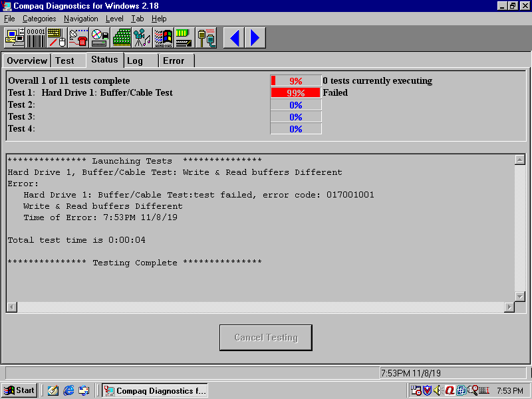Image resolution: width=532 pixels, height=399 pixels.
Task: Click the log scroll up arrow
Action: [520, 160]
